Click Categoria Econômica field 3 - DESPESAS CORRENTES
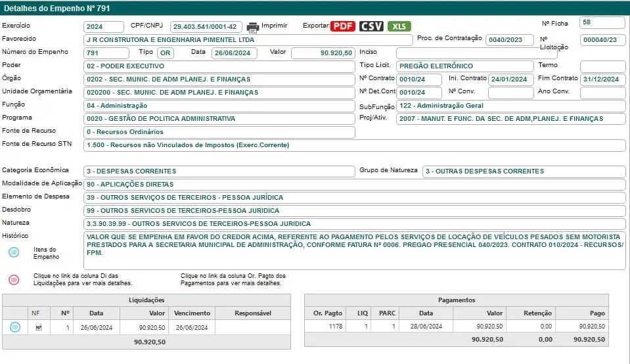The height and width of the screenshot is (364, 630). (219, 171)
